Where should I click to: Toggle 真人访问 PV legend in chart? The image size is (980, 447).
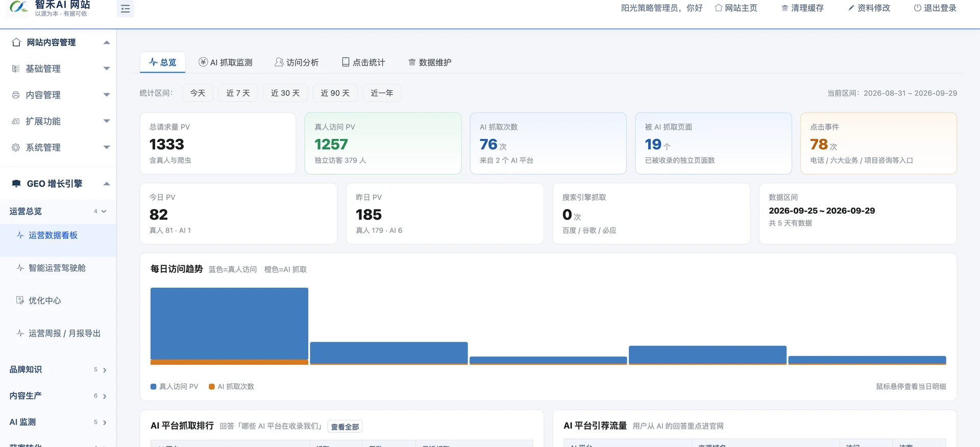(174, 387)
